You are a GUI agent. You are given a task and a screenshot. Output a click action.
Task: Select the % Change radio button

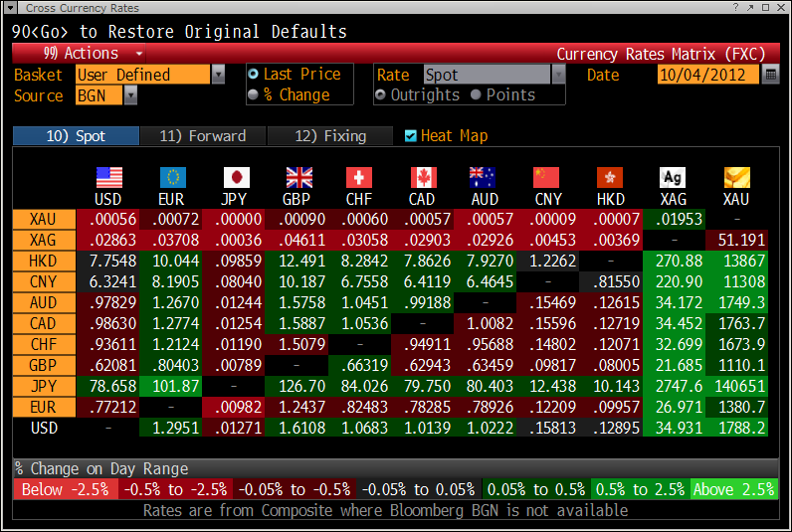(x=254, y=95)
